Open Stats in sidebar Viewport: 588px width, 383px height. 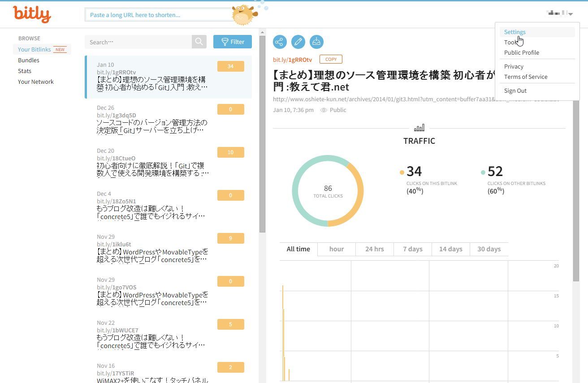(x=25, y=71)
